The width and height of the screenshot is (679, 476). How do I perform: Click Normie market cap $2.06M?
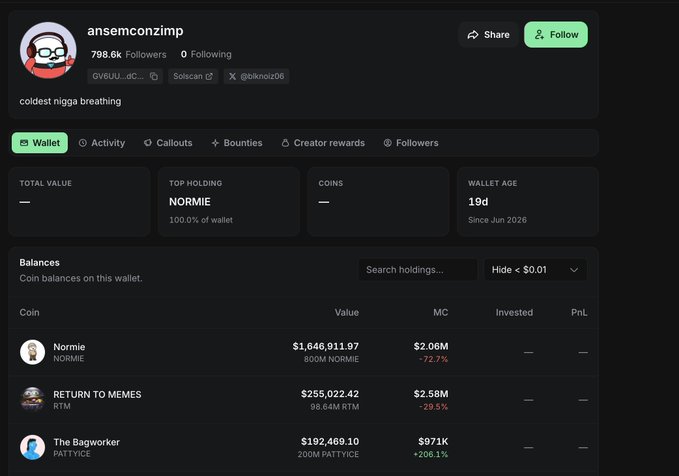[431, 346]
